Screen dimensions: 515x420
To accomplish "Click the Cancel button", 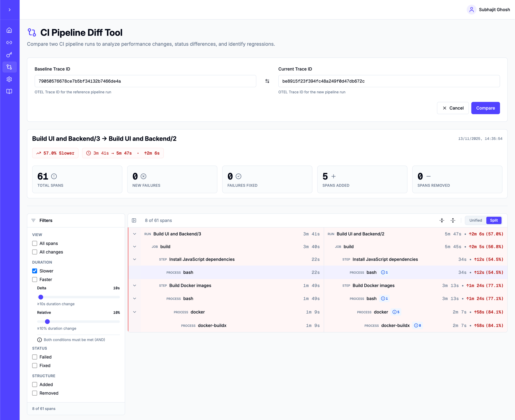I will pyautogui.click(x=453, y=108).
